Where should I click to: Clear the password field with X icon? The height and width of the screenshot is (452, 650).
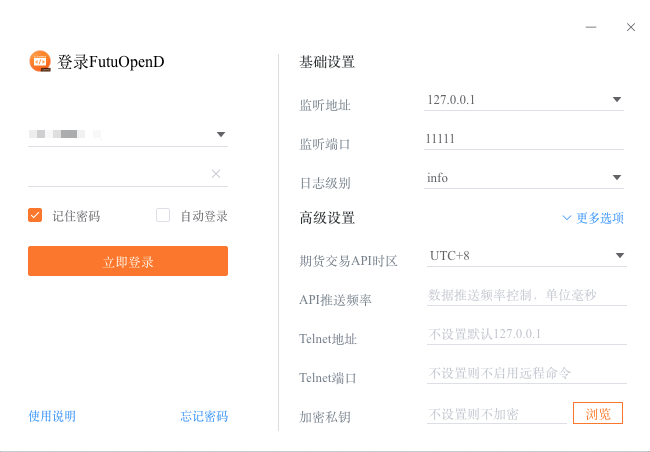coord(216,174)
